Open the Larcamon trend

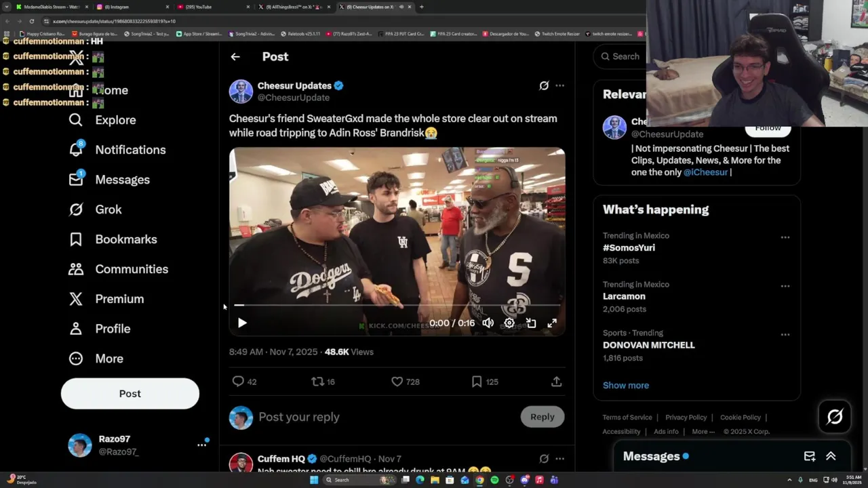click(x=624, y=296)
